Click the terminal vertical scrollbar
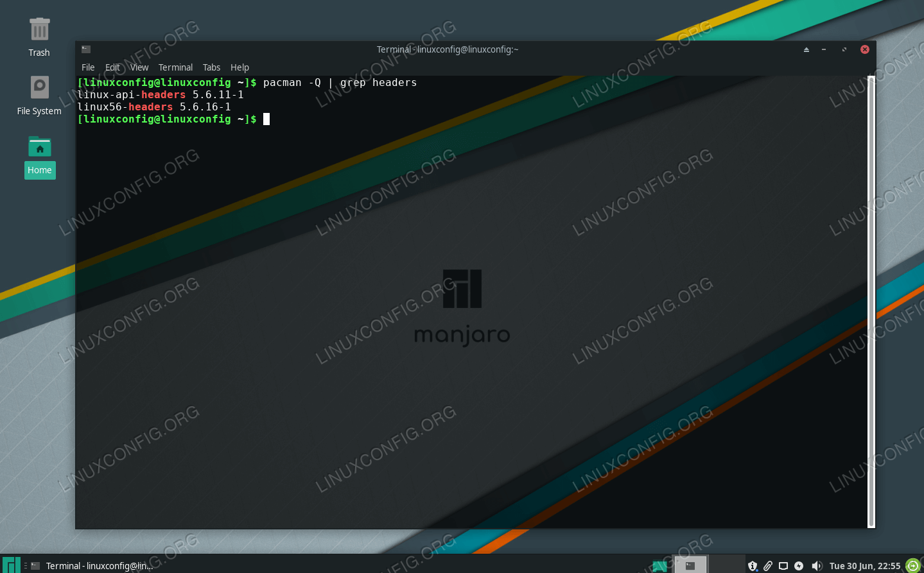This screenshot has height=573, width=924. coord(871,302)
